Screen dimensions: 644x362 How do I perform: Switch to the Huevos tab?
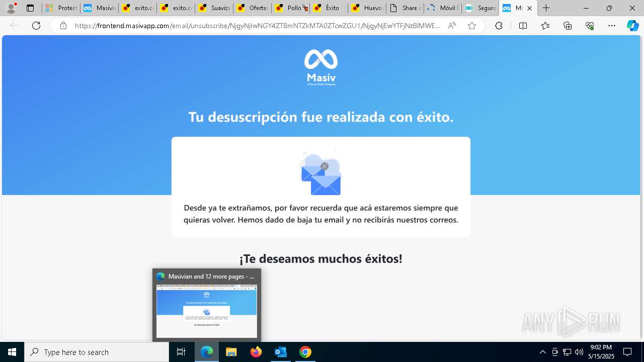coord(367,8)
